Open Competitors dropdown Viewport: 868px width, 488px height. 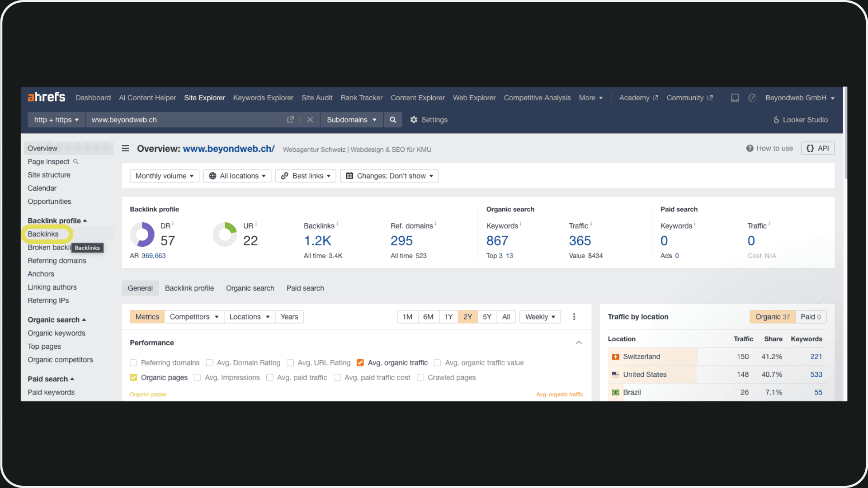pos(194,317)
